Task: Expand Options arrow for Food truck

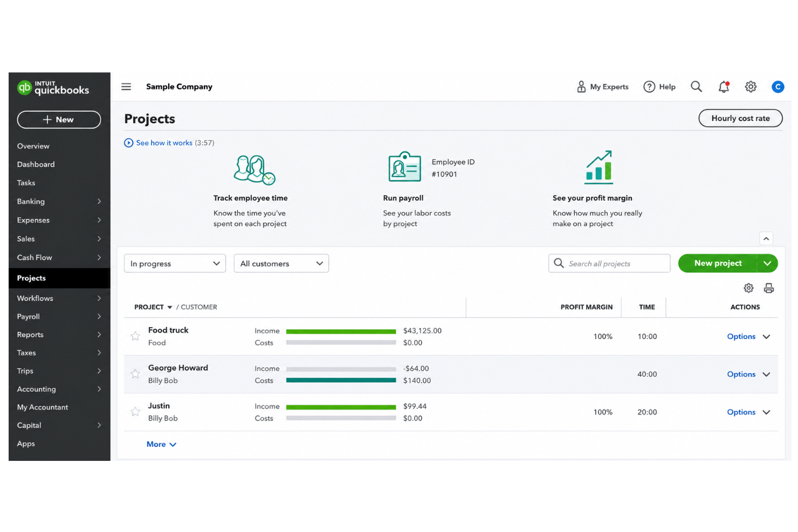Action: 767,337
